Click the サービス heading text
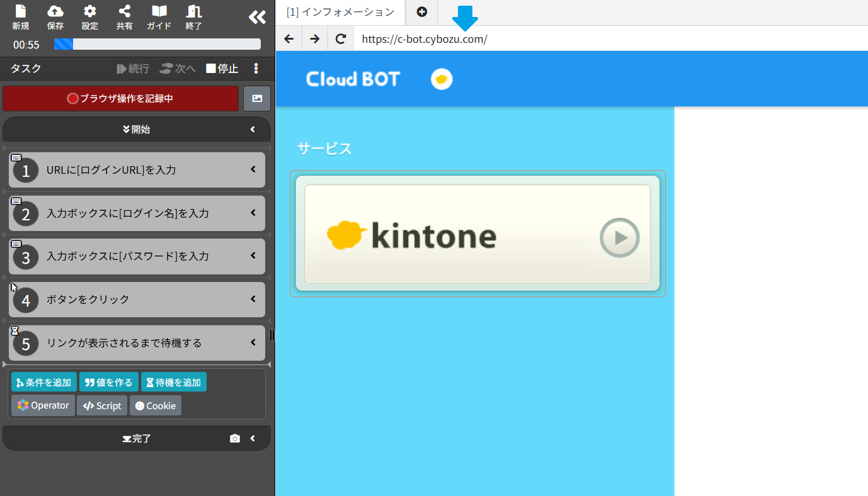Screen dimensions: 868x496 [324, 149]
